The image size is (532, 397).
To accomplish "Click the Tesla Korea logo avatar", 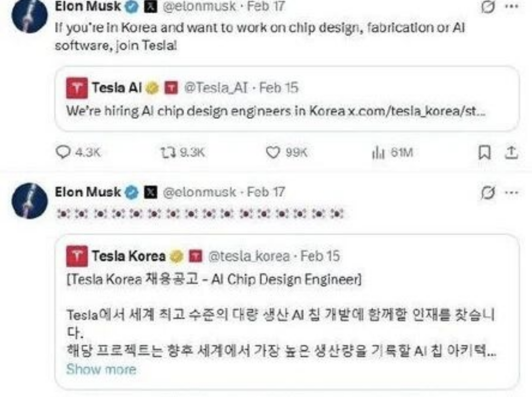I will [76, 256].
